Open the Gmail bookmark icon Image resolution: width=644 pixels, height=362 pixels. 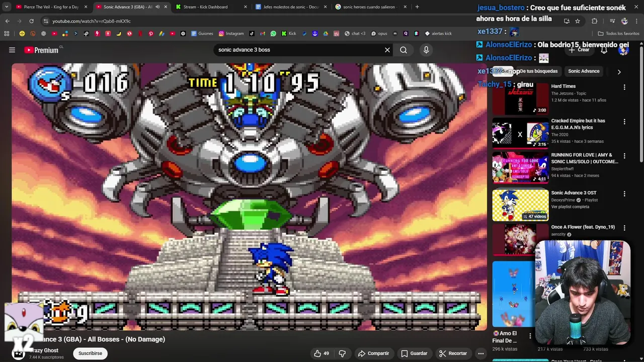coord(263,34)
